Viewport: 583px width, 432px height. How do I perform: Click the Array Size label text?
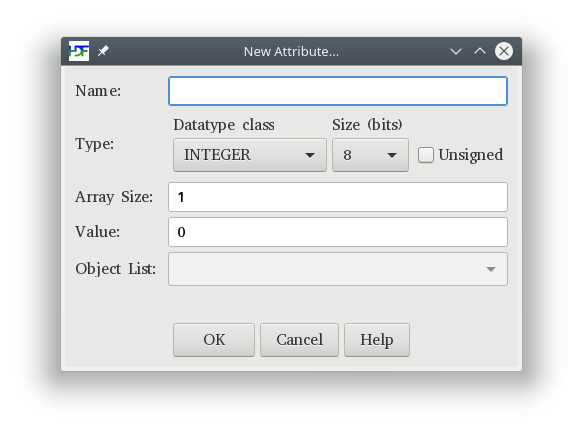114,197
